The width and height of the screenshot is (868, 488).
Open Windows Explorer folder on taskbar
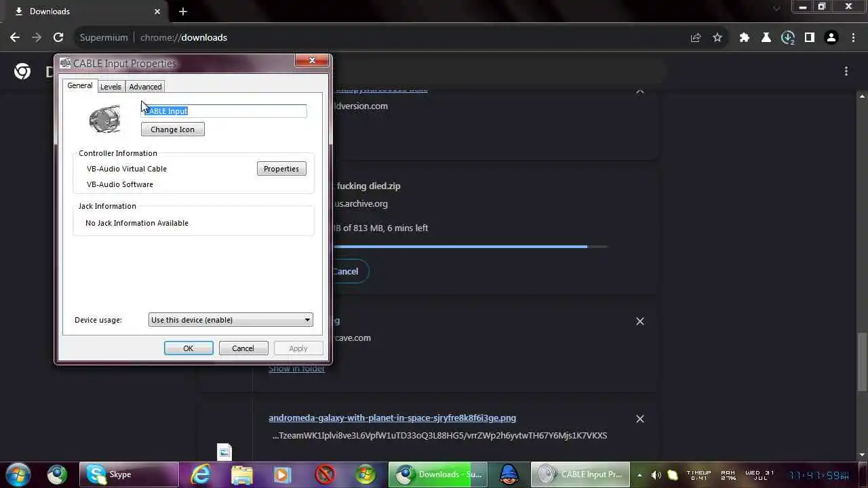point(242,474)
